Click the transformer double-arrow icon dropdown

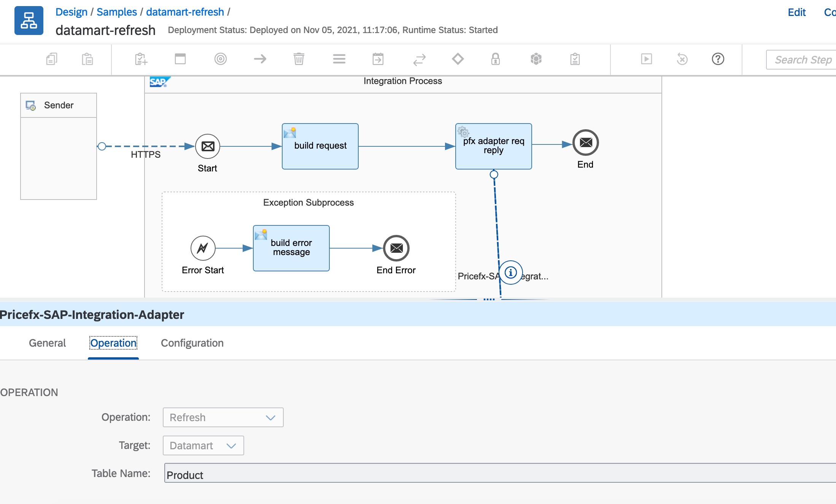pyautogui.click(x=420, y=59)
